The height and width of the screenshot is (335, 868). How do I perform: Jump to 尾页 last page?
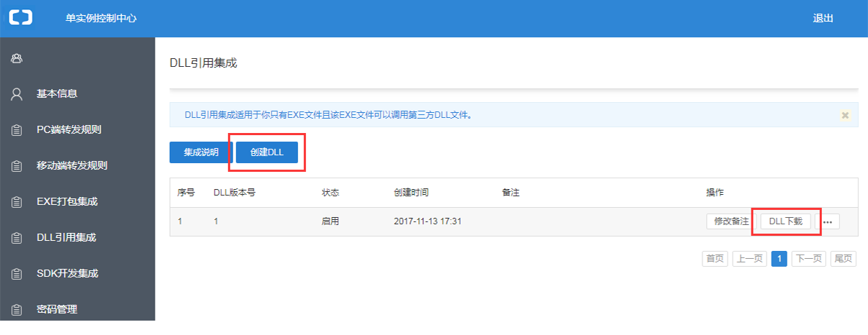843,259
